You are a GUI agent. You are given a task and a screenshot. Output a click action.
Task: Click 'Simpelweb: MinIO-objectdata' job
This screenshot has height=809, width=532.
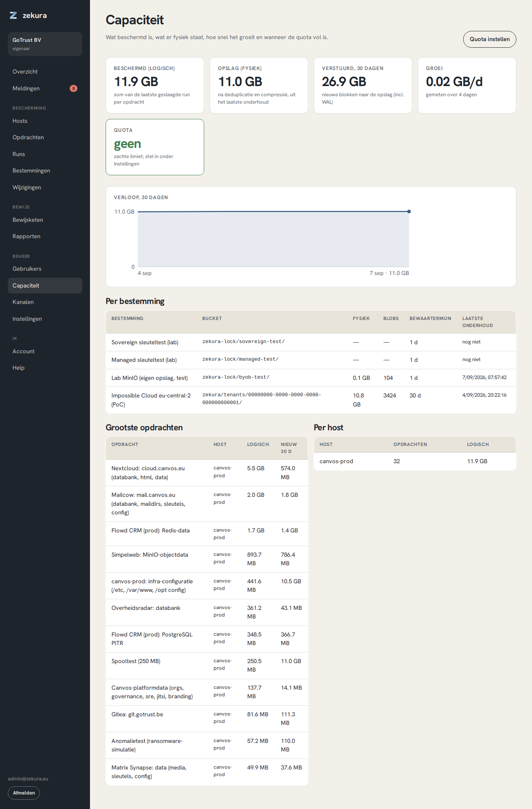pyautogui.click(x=207, y=559)
